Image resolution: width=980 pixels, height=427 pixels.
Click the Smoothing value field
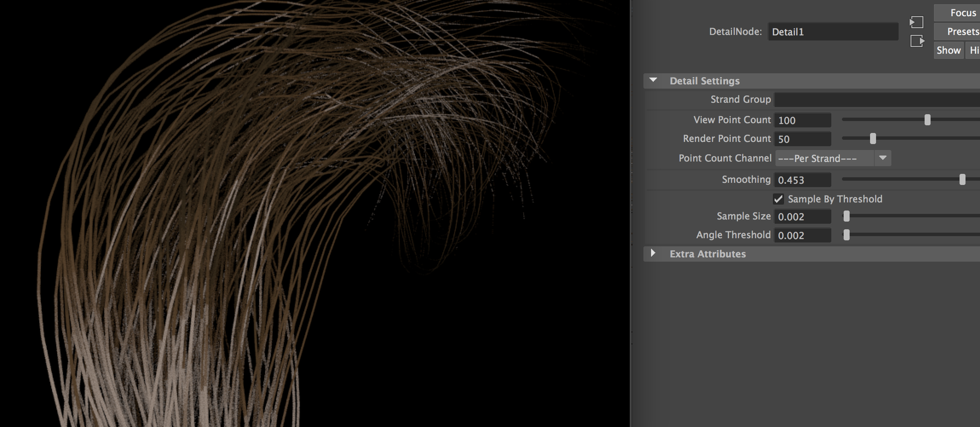pyautogui.click(x=802, y=180)
